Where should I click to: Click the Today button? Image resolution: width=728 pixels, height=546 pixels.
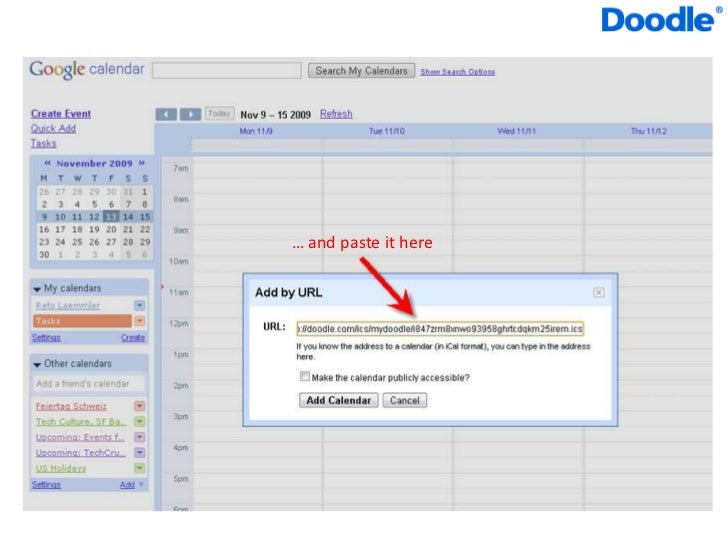click(219, 114)
